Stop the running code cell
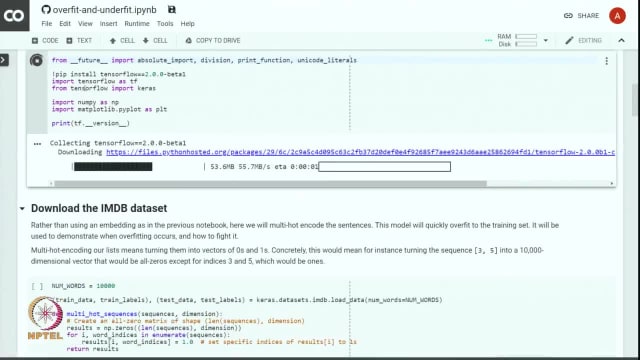This screenshot has width=640, height=360. pos(36,60)
